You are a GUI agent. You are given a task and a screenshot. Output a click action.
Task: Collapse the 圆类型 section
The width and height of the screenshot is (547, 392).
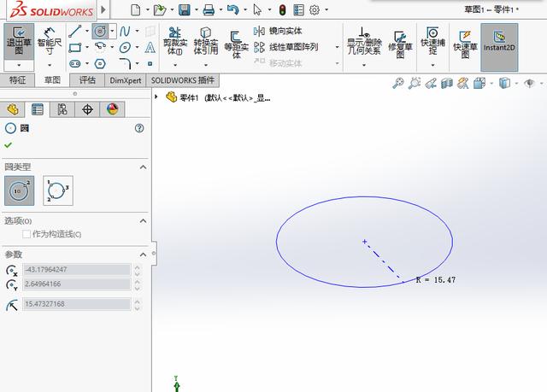143,167
